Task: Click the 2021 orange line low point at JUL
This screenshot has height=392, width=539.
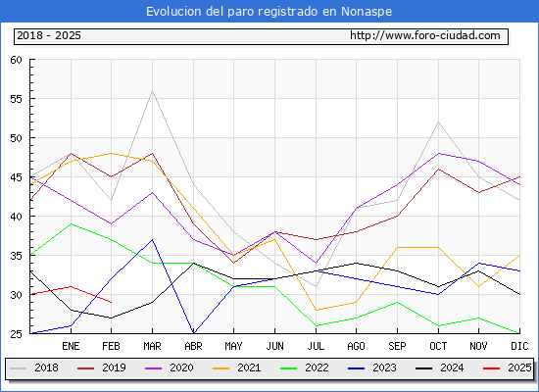Action: [x=316, y=310]
